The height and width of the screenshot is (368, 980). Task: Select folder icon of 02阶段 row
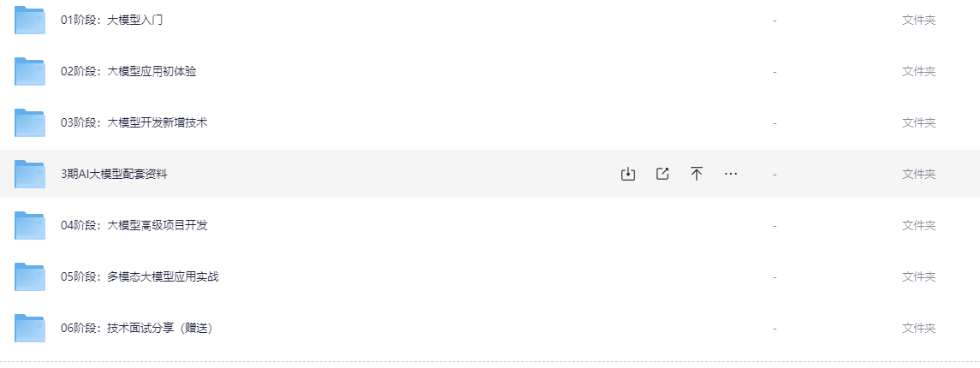30,71
